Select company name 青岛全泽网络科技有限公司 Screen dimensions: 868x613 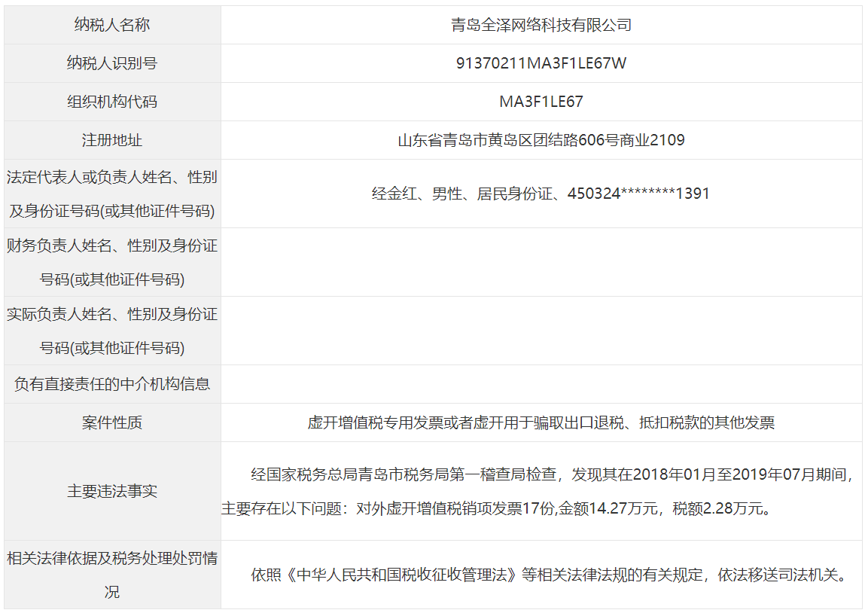541,25
